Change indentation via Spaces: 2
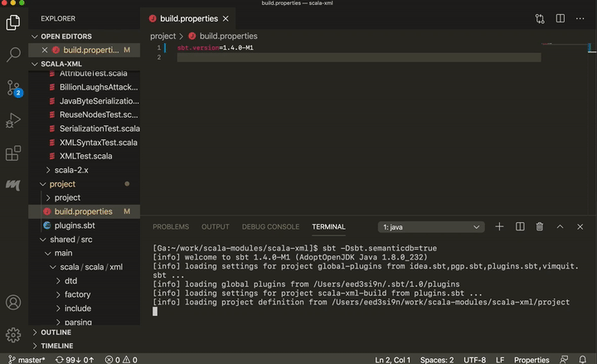597x364 pixels. click(x=437, y=360)
